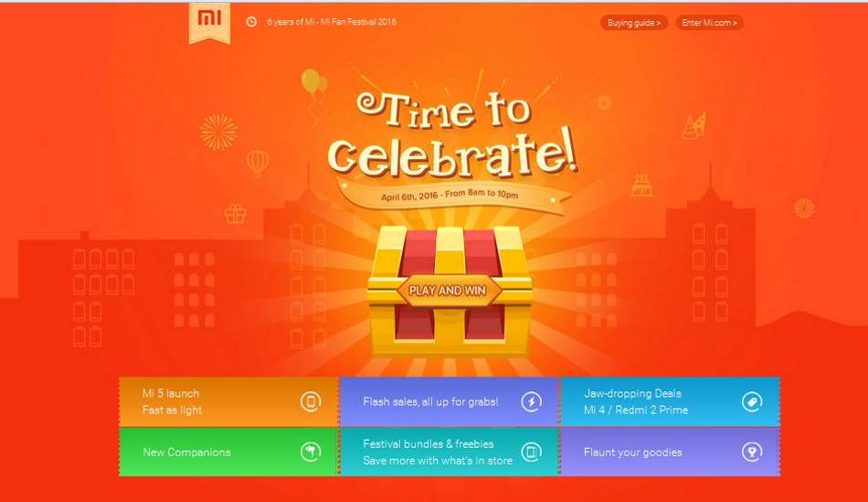This screenshot has height=502, width=868.
Task: Click phone icon in Festival bundles tile
Action: click(x=532, y=452)
